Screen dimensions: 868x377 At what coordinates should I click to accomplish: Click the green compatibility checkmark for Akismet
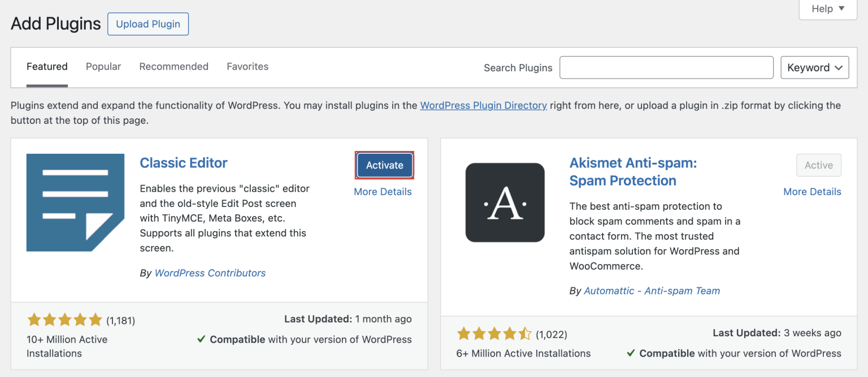point(631,353)
